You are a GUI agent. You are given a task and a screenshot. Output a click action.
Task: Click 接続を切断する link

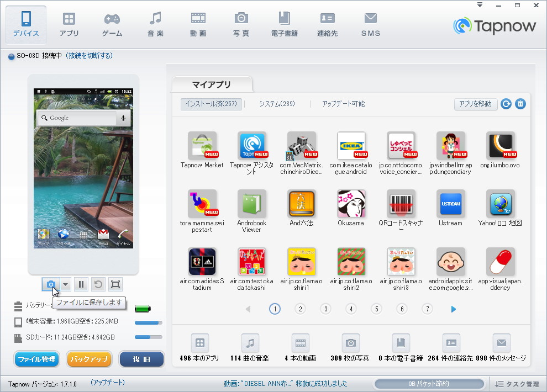pos(90,56)
